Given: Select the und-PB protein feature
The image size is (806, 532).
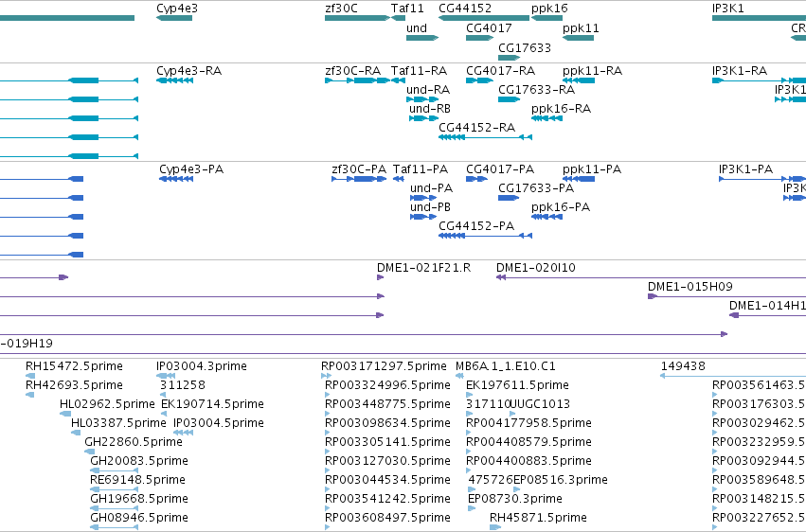Looking at the screenshot, I should [x=423, y=217].
